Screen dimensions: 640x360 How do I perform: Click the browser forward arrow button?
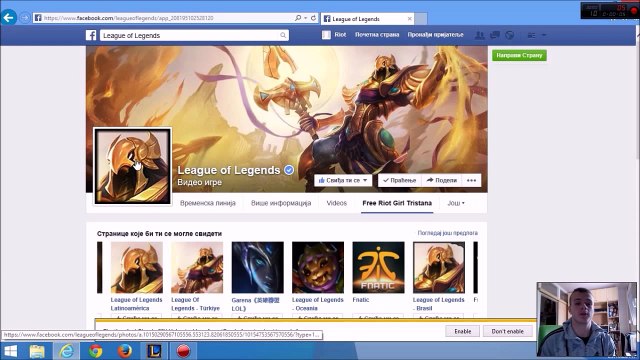pyautogui.click(x=25, y=18)
